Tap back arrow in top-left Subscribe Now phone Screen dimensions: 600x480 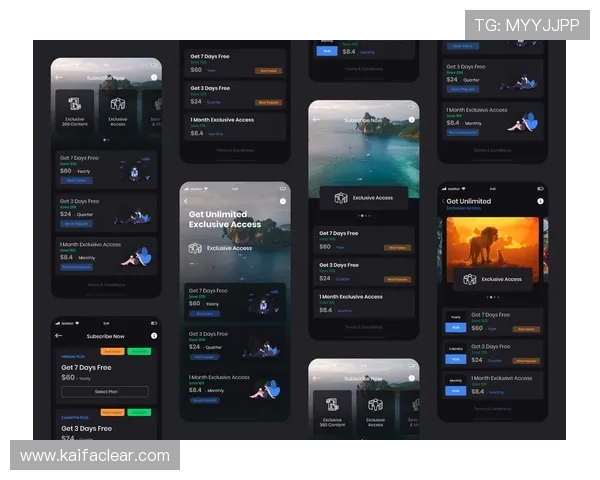point(59,77)
